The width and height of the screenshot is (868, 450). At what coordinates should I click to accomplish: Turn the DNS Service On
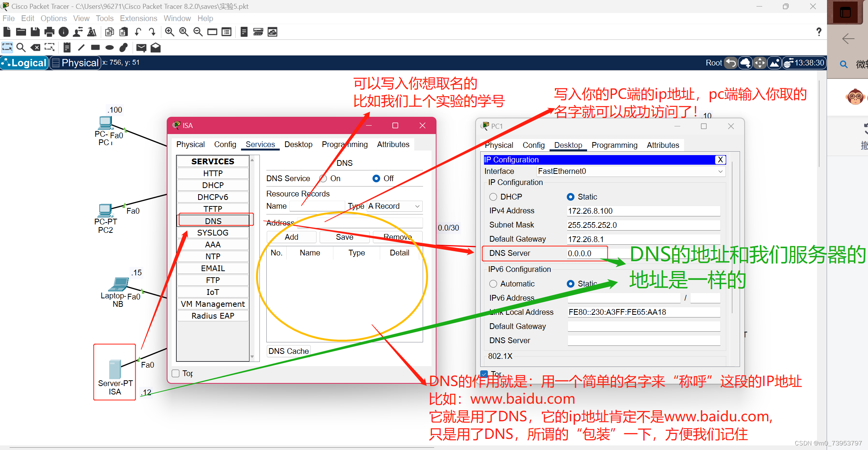323,178
